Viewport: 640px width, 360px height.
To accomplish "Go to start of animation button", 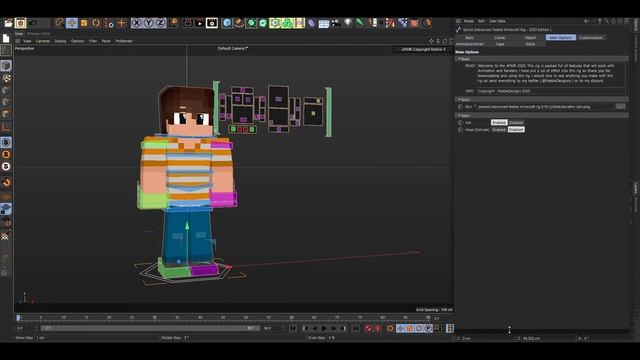I will [x=293, y=328].
